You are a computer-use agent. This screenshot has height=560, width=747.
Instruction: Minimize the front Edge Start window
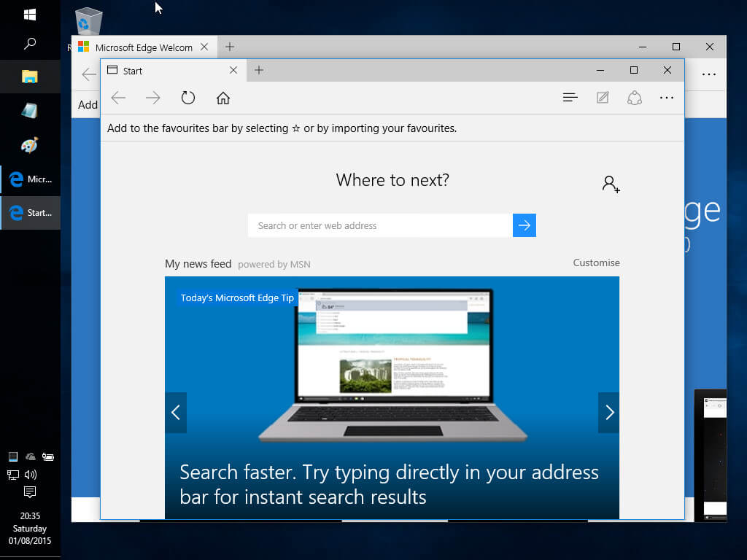tap(600, 71)
